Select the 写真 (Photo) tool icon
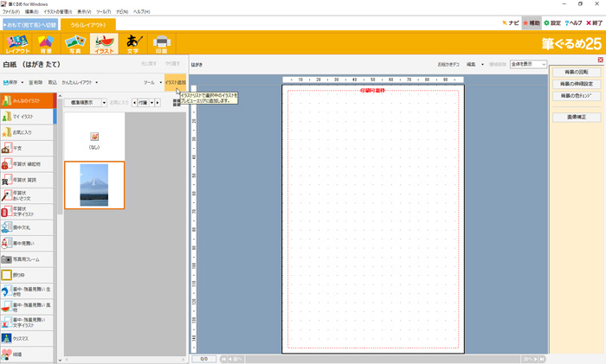 (74, 43)
